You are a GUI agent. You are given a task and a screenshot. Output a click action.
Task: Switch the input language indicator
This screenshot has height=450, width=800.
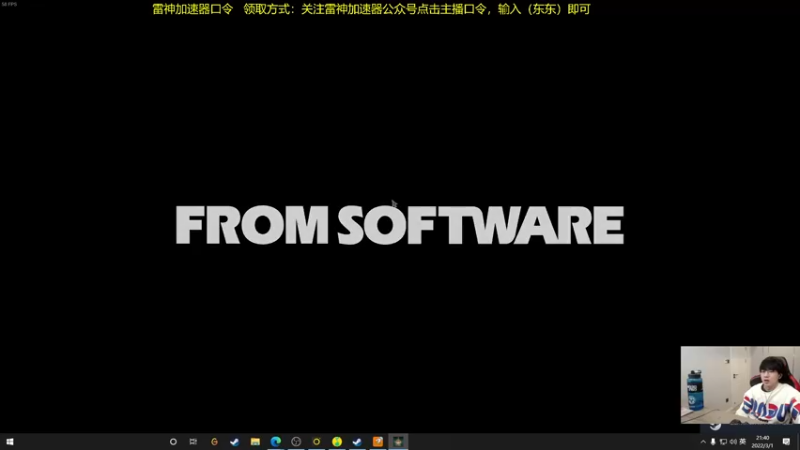743,442
